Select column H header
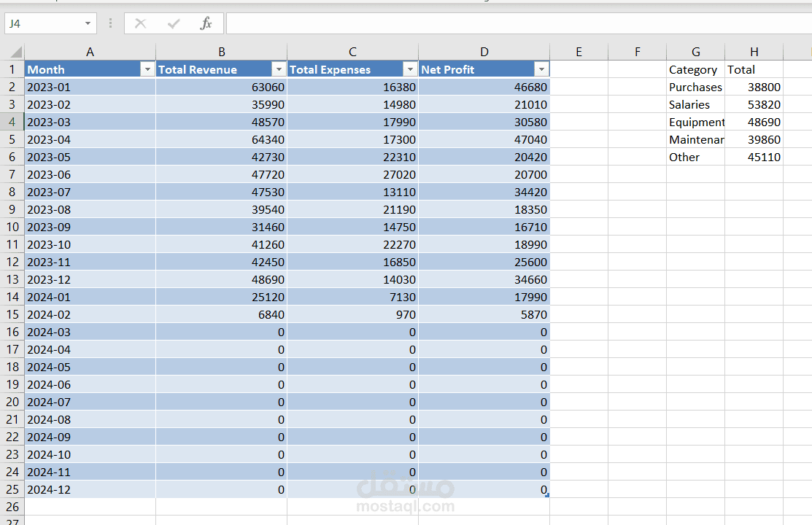Image resolution: width=812 pixels, height=525 pixels. [754, 52]
